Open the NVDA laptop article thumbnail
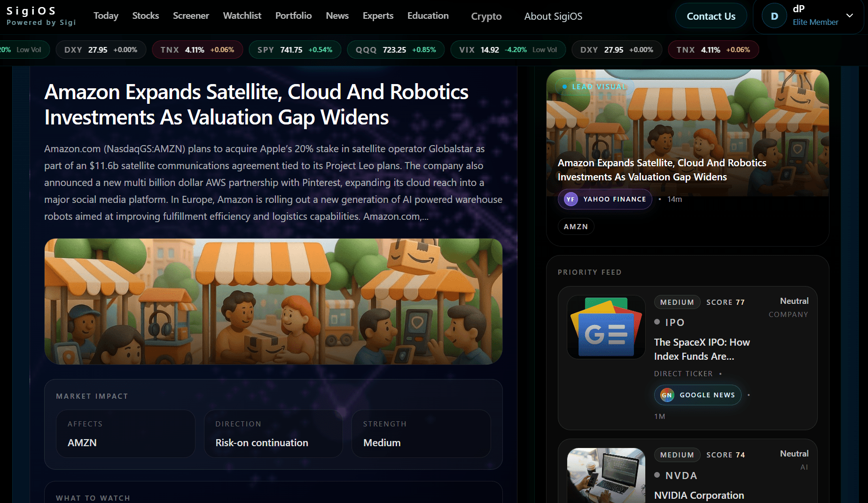The image size is (868, 503). (606, 475)
